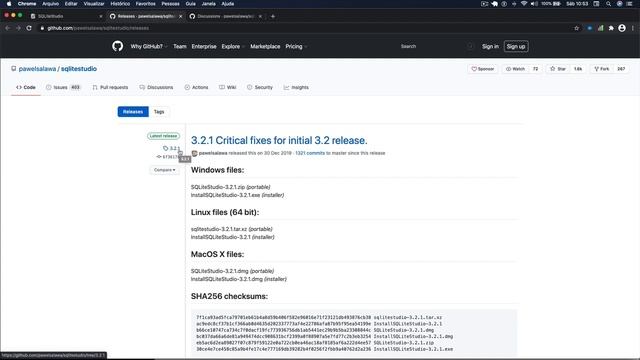This screenshot has height=360, width=640.
Task: Click the 3.2.1 tag link
Action: point(171,148)
